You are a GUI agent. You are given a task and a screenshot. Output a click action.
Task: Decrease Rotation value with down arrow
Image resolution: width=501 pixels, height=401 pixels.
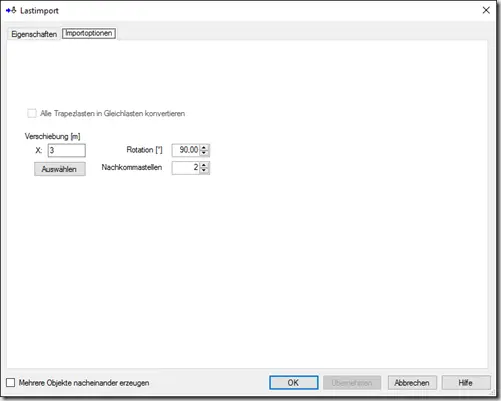point(204,153)
